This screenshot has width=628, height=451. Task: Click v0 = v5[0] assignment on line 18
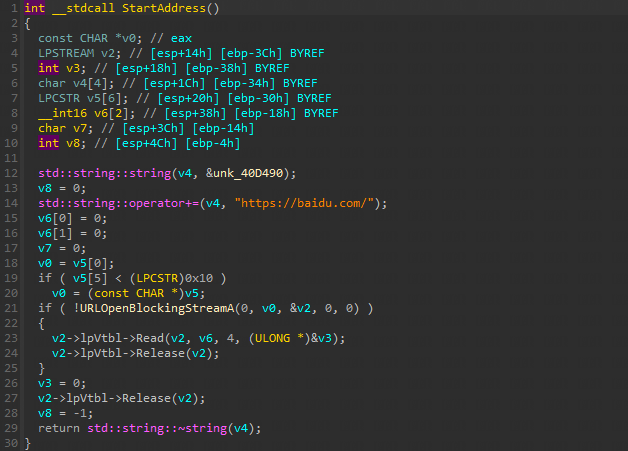pyautogui.click(x=76, y=263)
